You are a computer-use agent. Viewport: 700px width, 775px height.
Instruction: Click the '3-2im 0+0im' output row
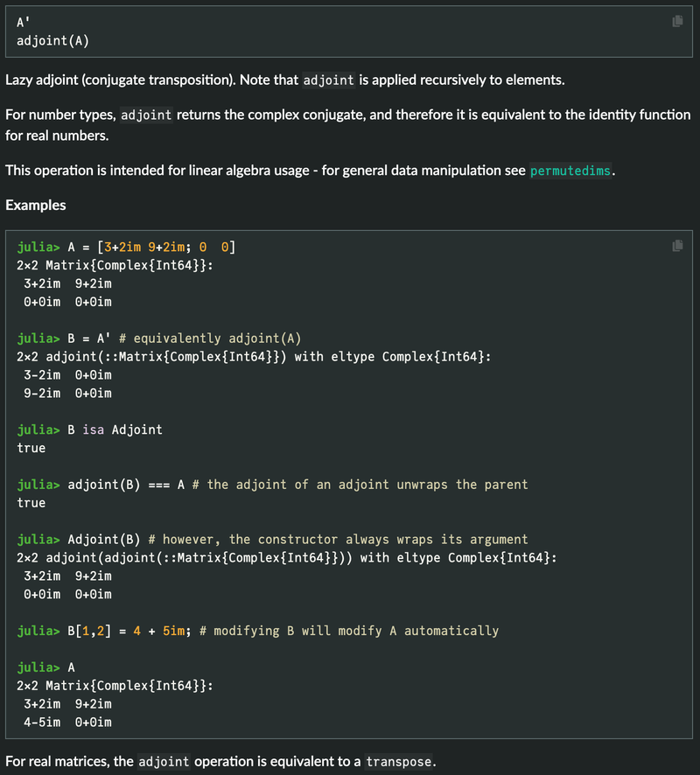pyautogui.click(x=67, y=375)
